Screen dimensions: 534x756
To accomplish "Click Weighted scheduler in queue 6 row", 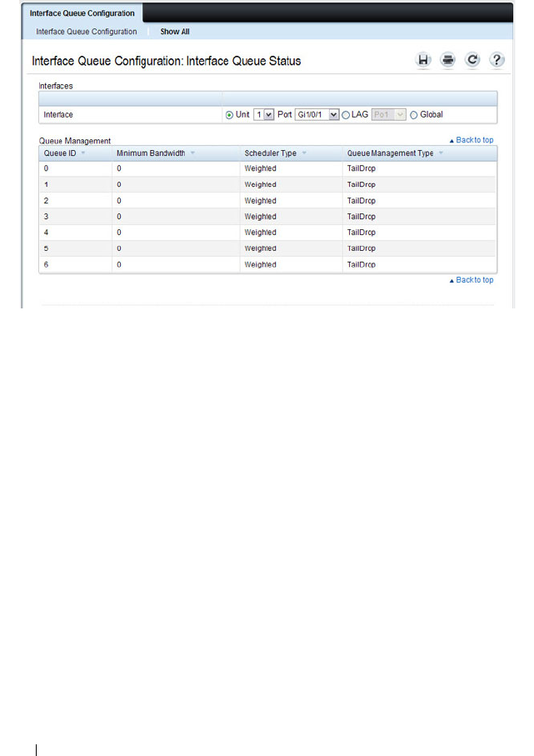I will [x=260, y=265].
